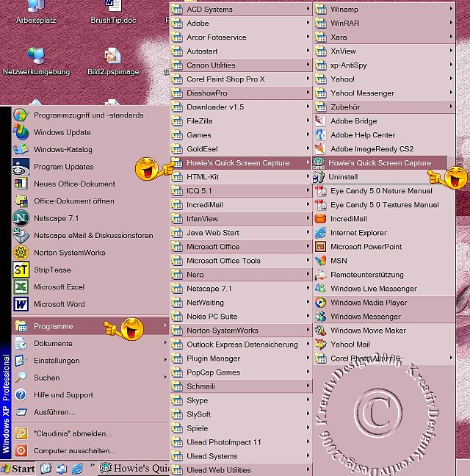
Task: Open the XnView program folder
Action: [x=384, y=51]
